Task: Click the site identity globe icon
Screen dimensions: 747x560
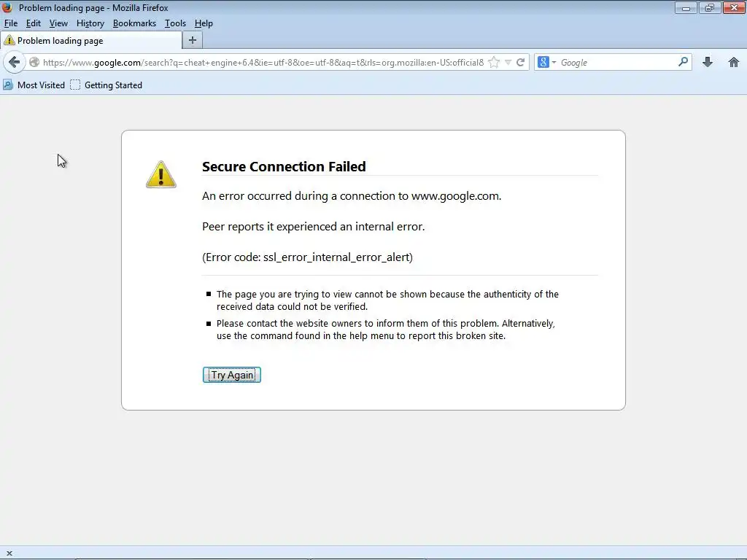Action: click(34, 63)
